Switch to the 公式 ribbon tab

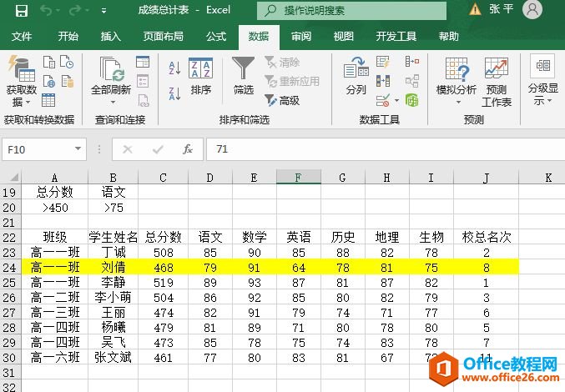click(x=216, y=37)
